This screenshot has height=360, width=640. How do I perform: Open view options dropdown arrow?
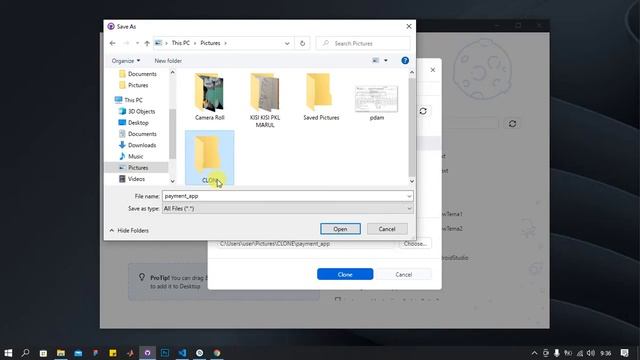click(386, 60)
